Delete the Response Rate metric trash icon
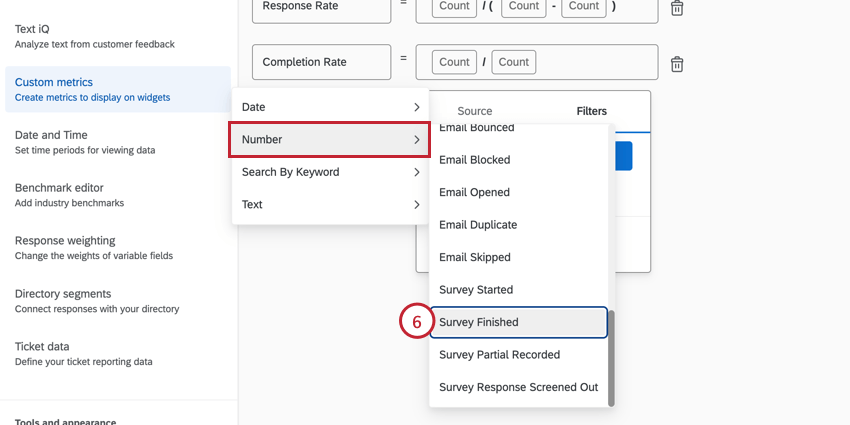The image size is (850, 425). pyautogui.click(x=677, y=8)
